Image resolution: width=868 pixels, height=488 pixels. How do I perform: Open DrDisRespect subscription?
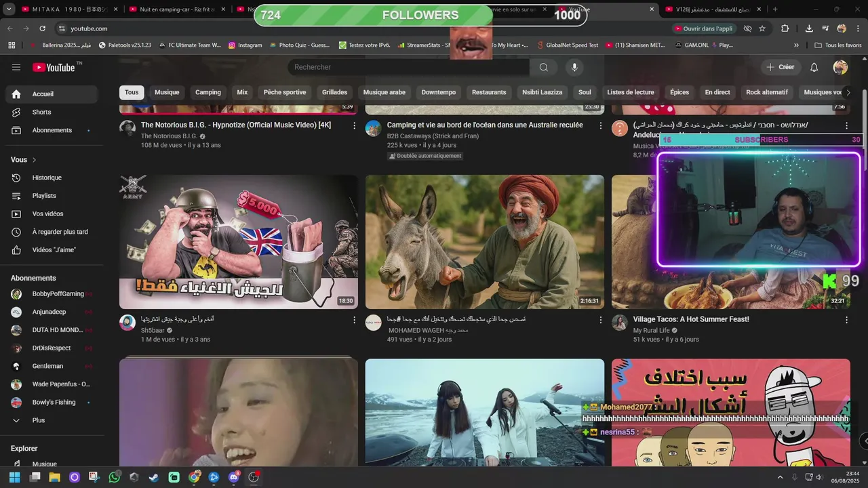click(52, 348)
